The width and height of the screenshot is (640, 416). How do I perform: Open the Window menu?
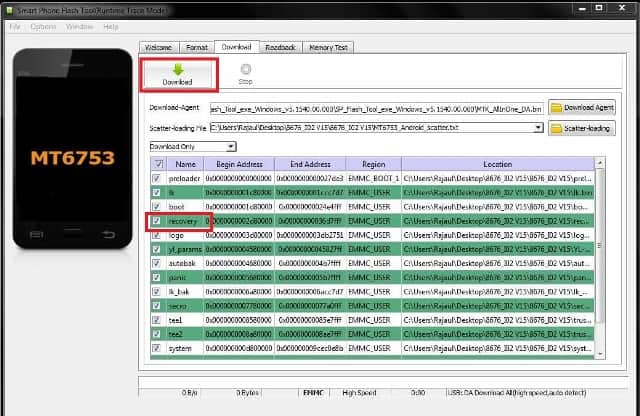click(80, 27)
